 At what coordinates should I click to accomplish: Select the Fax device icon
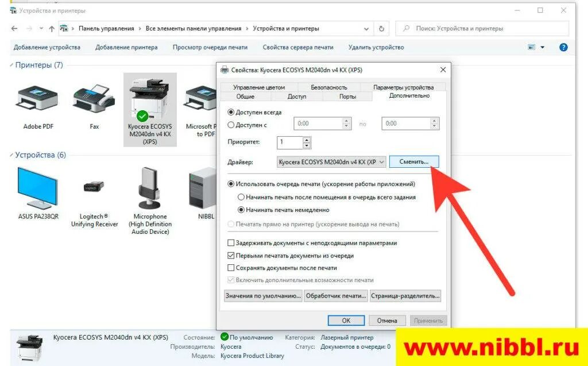tap(94, 98)
